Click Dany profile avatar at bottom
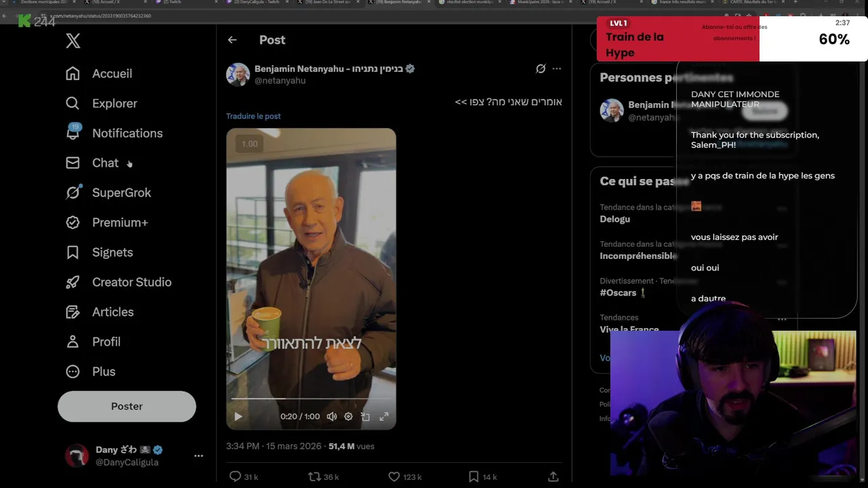Screen dimensions: 868x488 (77, 455)
